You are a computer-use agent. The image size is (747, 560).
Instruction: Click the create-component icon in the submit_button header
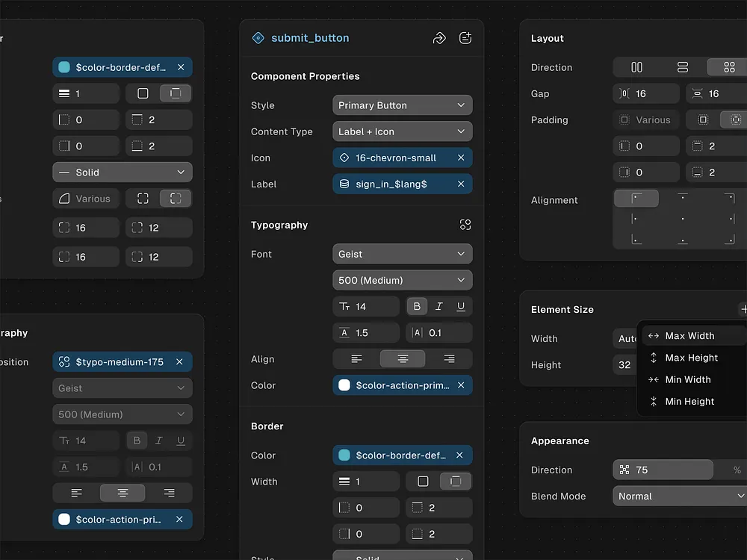(x=465, y=38)
